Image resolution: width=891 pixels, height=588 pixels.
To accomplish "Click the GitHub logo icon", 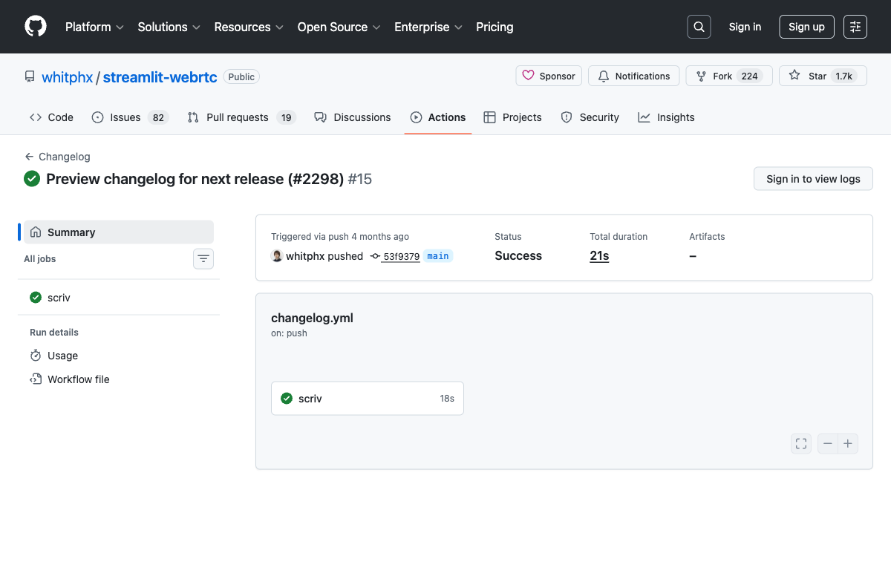I will 36,27.
